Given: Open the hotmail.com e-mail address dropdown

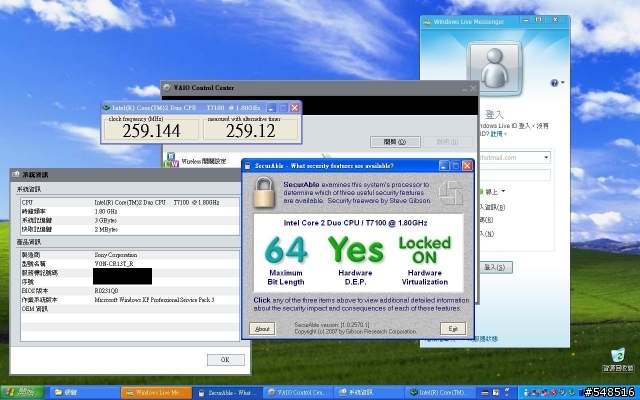Looking at the screenshot, I should [x=546, y=158].
